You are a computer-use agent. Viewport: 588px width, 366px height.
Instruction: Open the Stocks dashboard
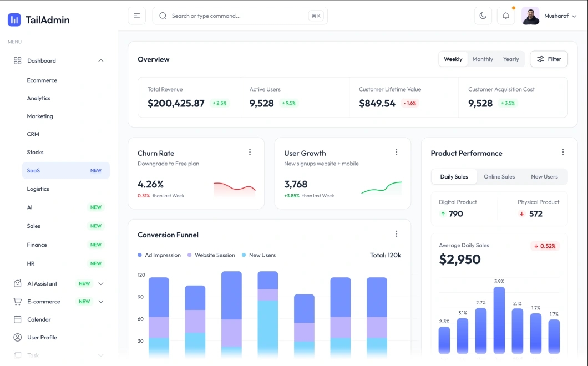[36, 152]
